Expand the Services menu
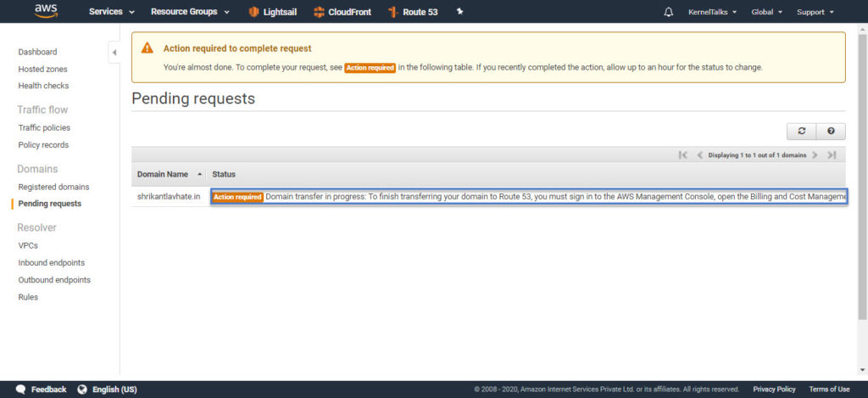868x398 pixels. 111,12
